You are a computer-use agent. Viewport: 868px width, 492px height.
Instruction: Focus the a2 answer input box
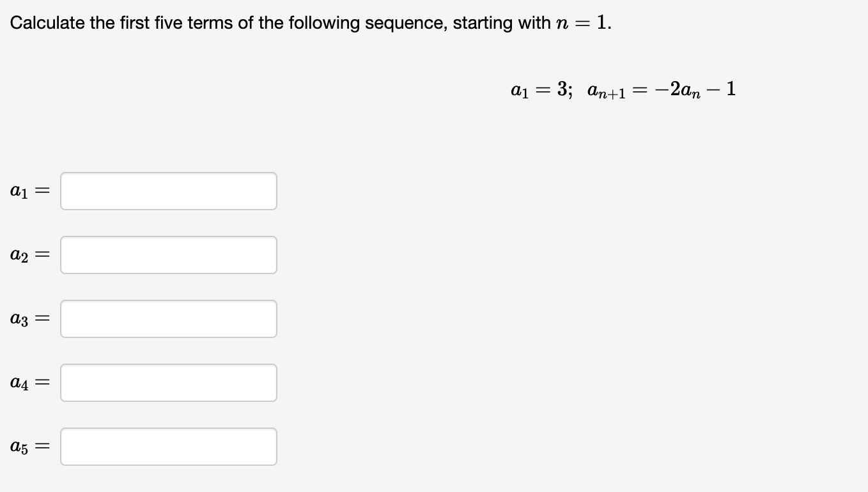click(x=169, y=255)
